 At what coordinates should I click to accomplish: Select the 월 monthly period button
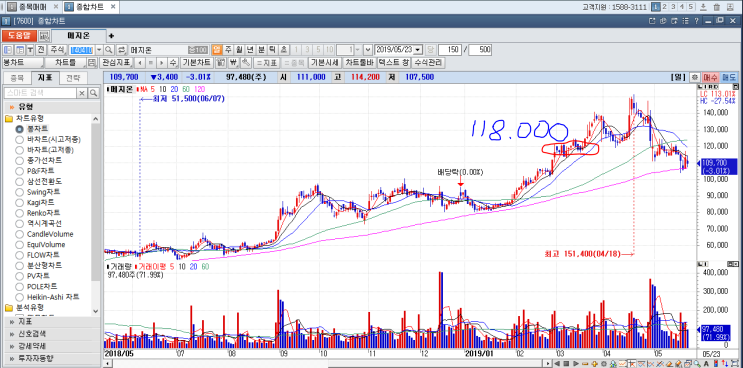click(x=239, y=50)
